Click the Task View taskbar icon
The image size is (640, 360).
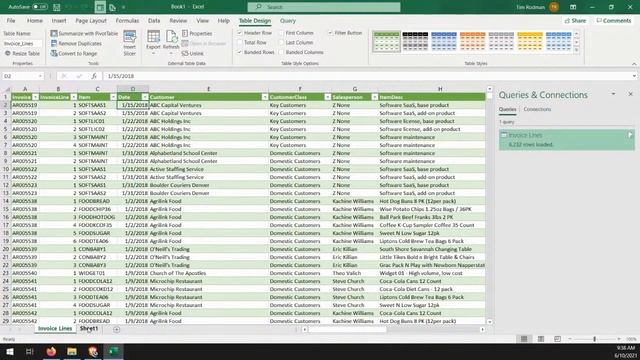29,351
